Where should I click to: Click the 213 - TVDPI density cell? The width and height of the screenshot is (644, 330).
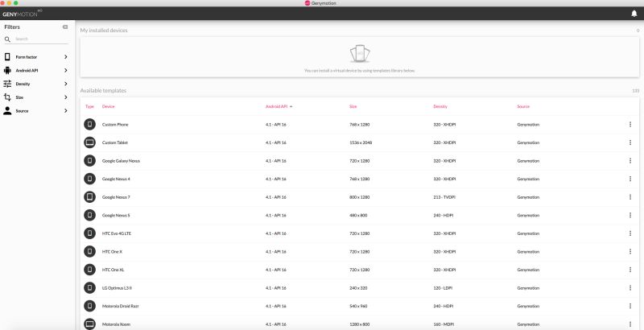click(444, 197)
